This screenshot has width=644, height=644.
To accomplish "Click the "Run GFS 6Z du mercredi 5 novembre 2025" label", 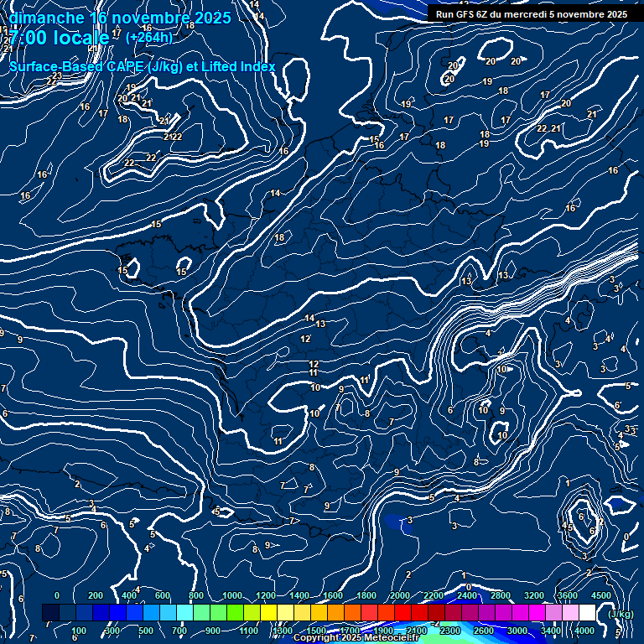I will point(532,14).
